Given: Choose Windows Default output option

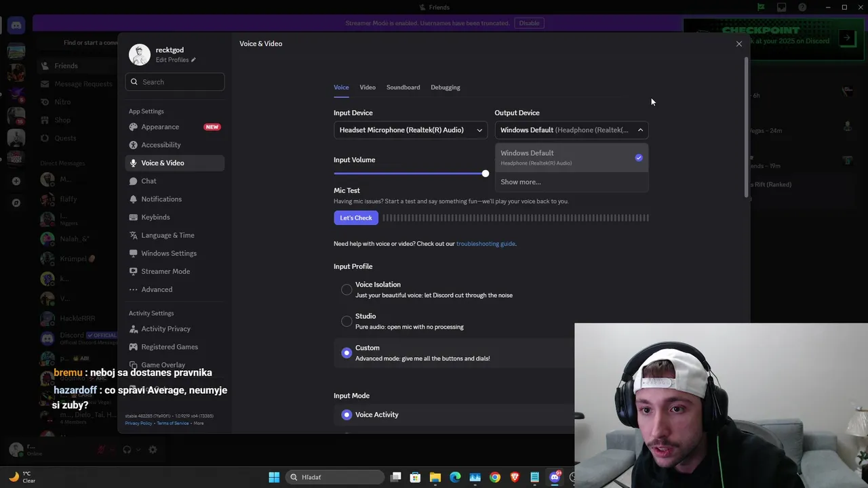Looking at the screenshot, I should pyautogui.click(x=572, y=157).
